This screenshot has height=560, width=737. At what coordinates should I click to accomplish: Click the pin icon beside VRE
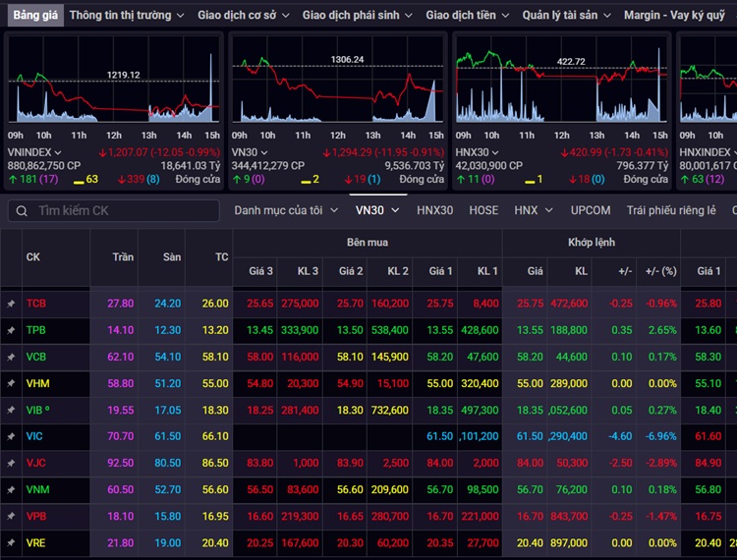point(11,543)
